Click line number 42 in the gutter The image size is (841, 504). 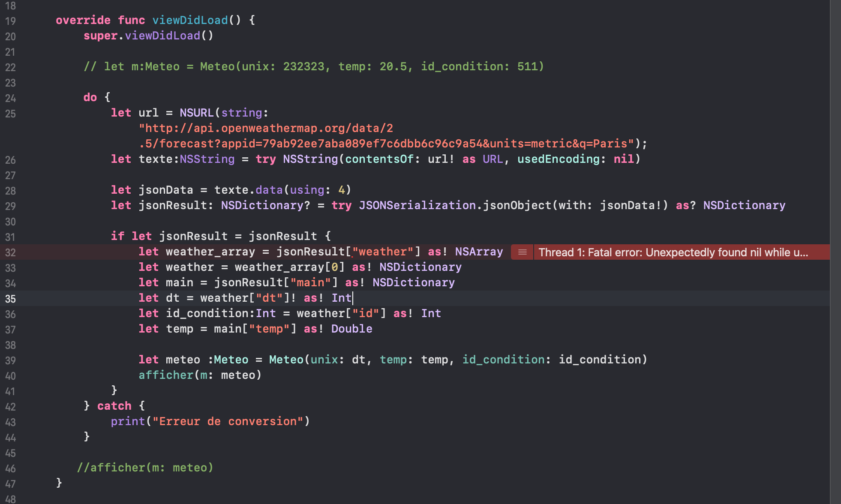click(10, 407)
